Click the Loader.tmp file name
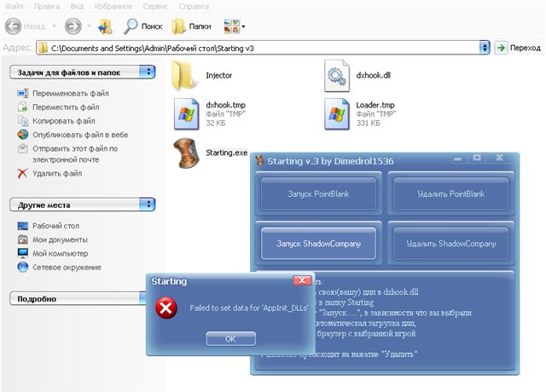 point(375,105)
